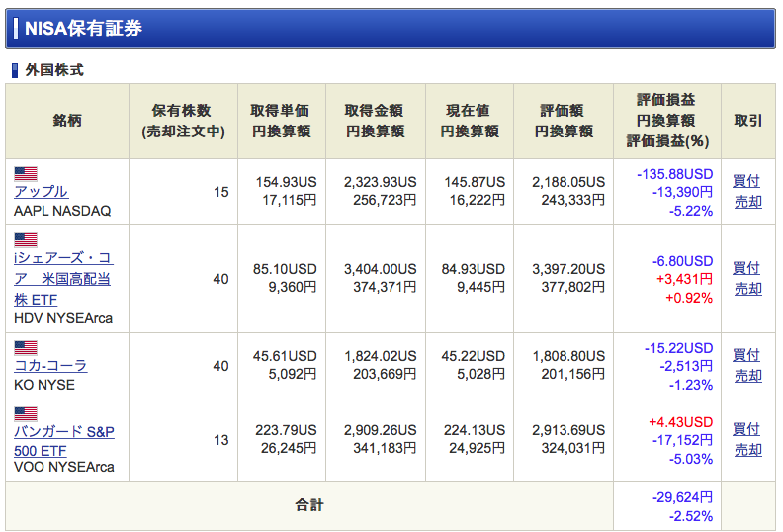
Task: Click the US flag icon above アップル
Action: pyautogui.click(x=26, y=173)
